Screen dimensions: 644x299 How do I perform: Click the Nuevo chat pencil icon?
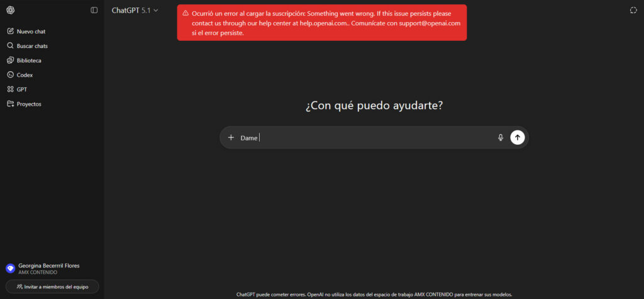(x=10, y=31)
